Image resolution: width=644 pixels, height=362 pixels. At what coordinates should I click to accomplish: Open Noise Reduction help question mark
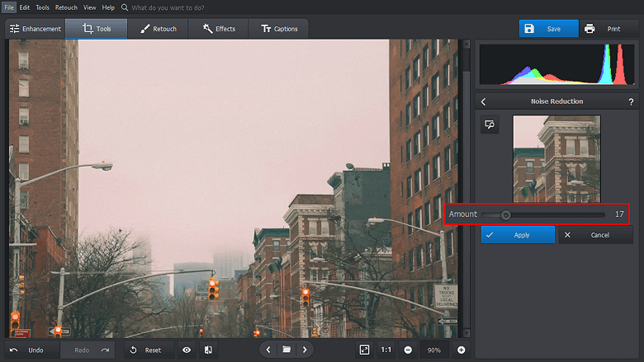click(x=631, y=101)
